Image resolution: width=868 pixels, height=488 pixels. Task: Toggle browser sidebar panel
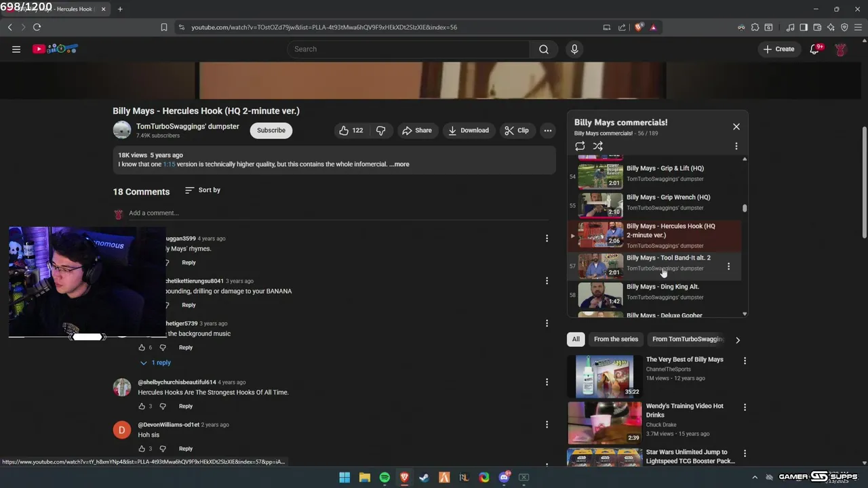pos(804,27)
